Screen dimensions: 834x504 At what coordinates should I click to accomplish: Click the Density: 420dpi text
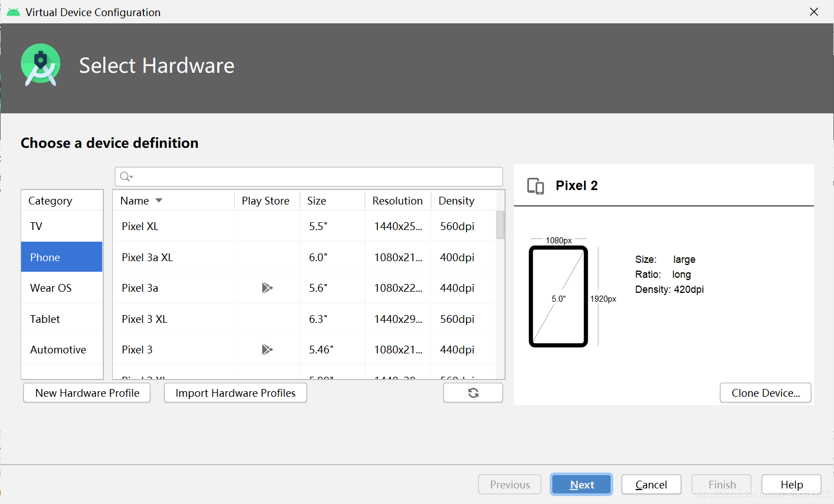coord(670,290)
